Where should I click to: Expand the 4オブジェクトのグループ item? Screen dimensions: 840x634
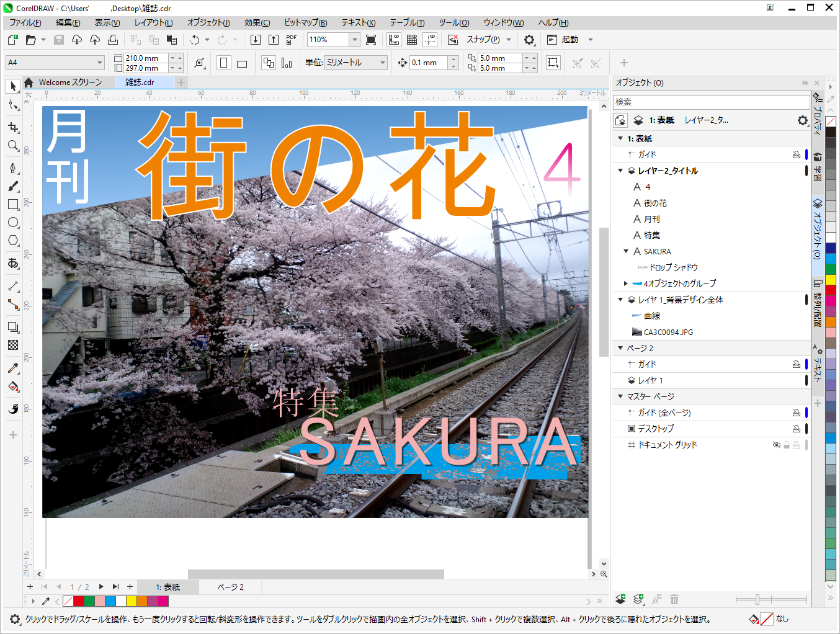point(625,284)
